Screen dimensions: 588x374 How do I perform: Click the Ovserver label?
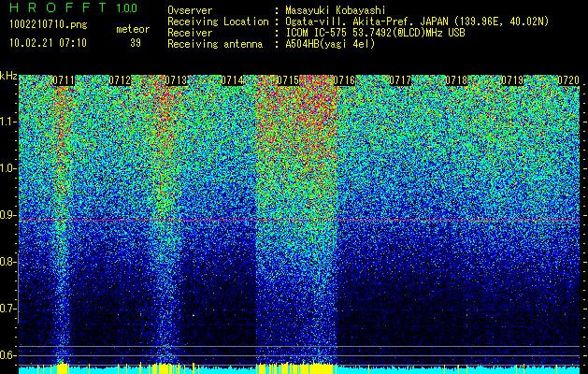(190, 10)
